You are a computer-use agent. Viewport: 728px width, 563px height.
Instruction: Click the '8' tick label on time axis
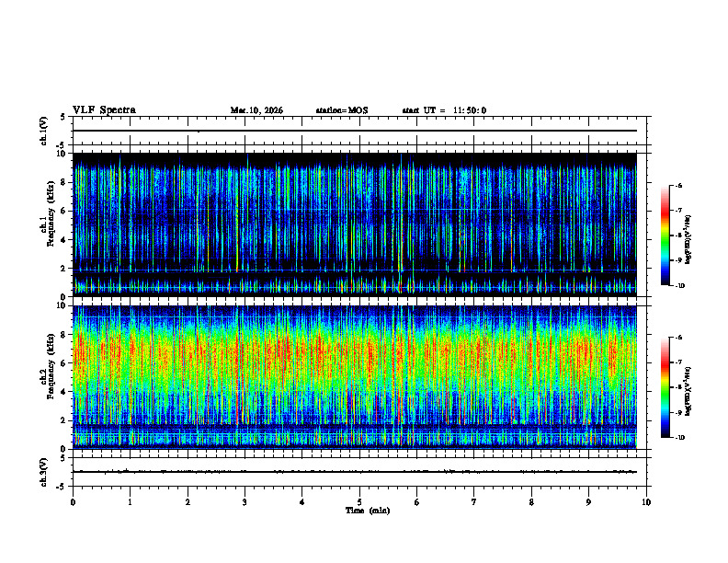(531, 502)
